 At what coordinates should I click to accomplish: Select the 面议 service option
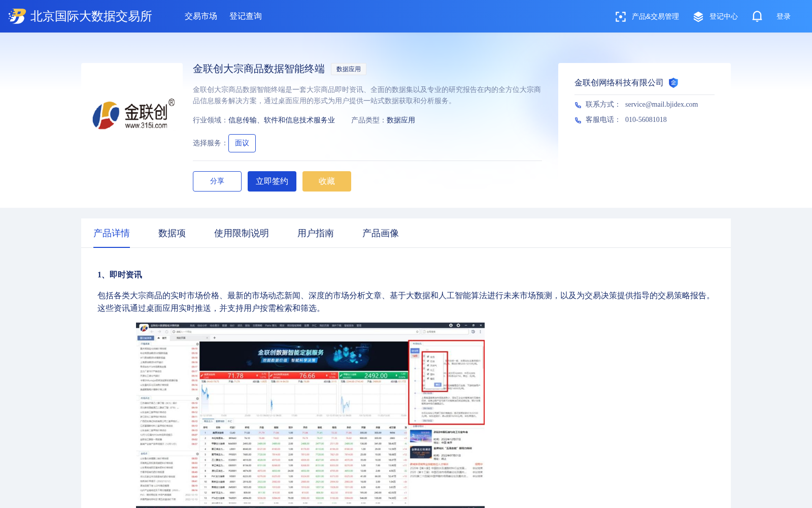(242, 143)
